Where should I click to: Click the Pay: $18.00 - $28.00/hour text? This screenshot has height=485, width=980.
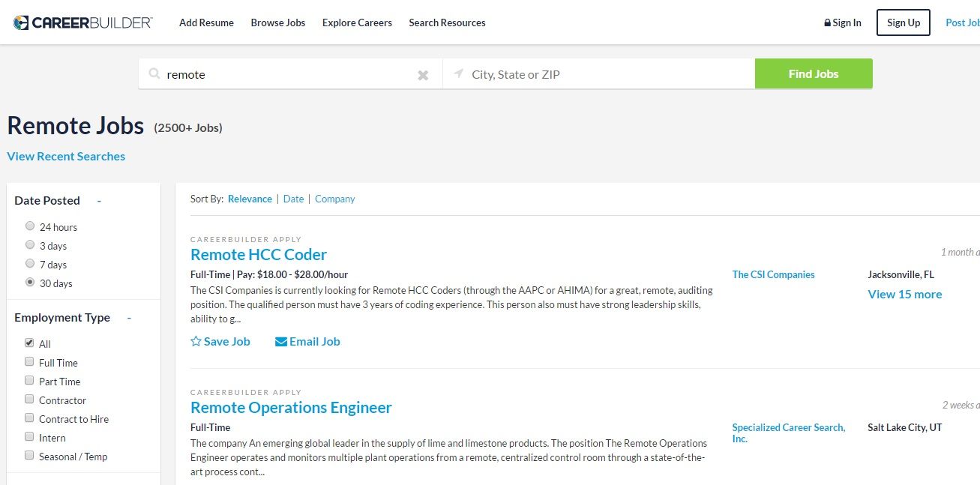coord(292,274)
